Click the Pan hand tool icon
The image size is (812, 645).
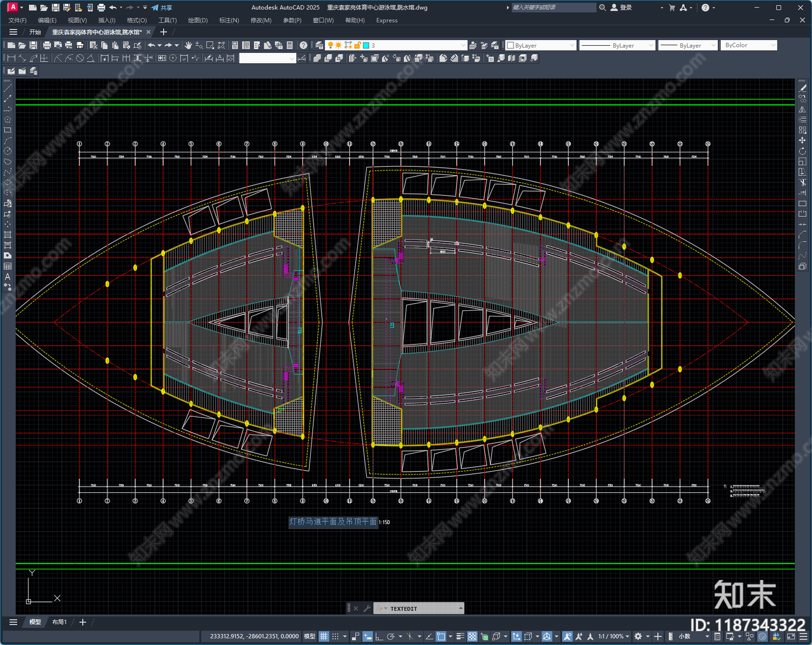pos(188,45)
